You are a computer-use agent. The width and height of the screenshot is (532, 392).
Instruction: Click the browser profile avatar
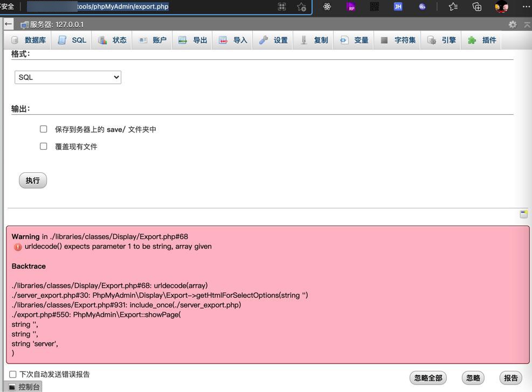(x=501, y=6)
